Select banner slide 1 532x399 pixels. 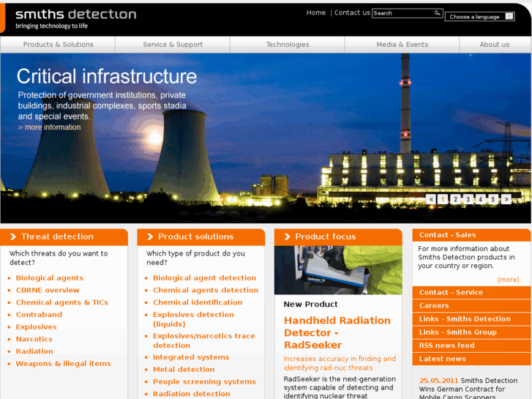tap(443, 199)
